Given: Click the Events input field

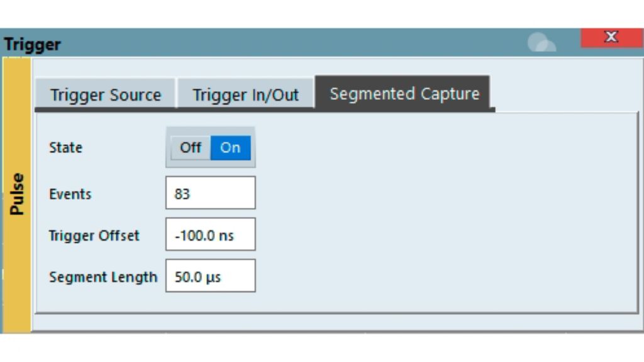Looking at the screenshot, I should (x=211, y=193).
